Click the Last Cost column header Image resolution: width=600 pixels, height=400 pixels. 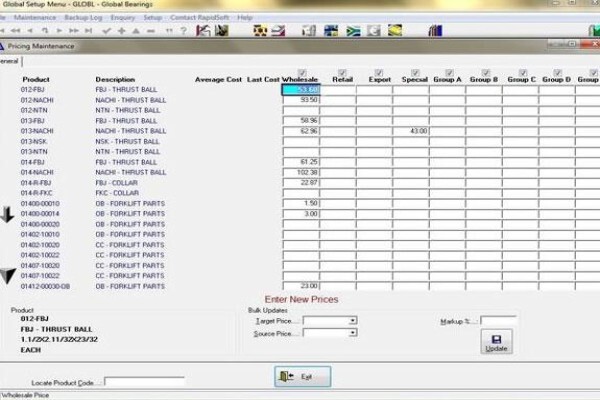[263, 80]
